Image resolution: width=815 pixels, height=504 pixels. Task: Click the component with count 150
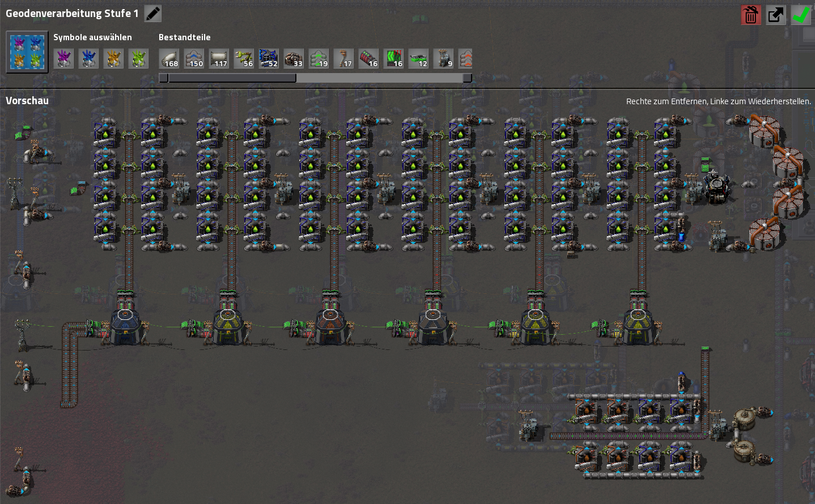coord(194,58)
